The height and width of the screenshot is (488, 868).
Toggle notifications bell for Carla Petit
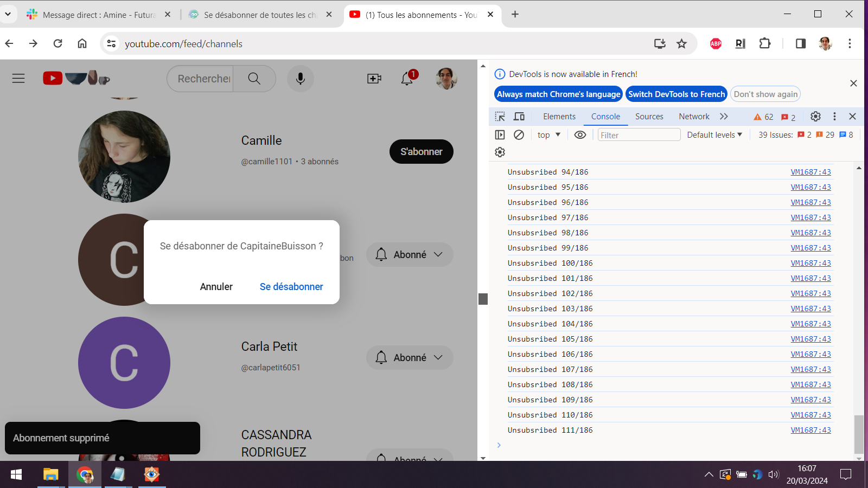point(381,357)
